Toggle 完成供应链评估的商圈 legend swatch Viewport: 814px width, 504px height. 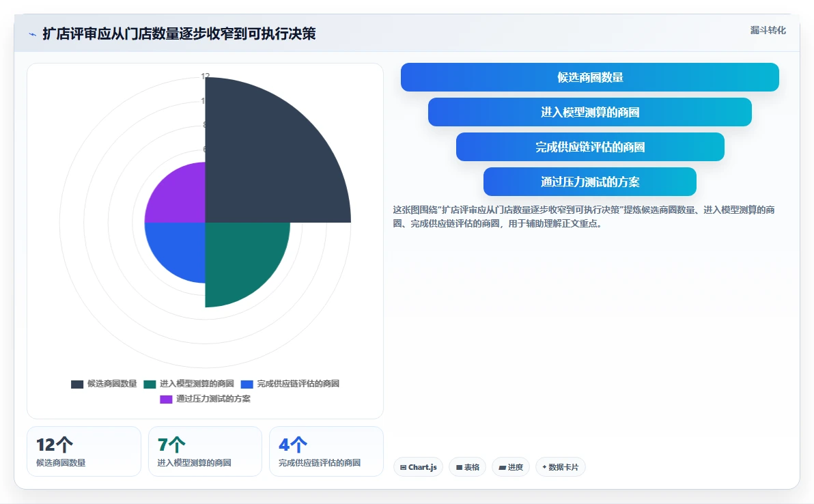tap(247, 384)
